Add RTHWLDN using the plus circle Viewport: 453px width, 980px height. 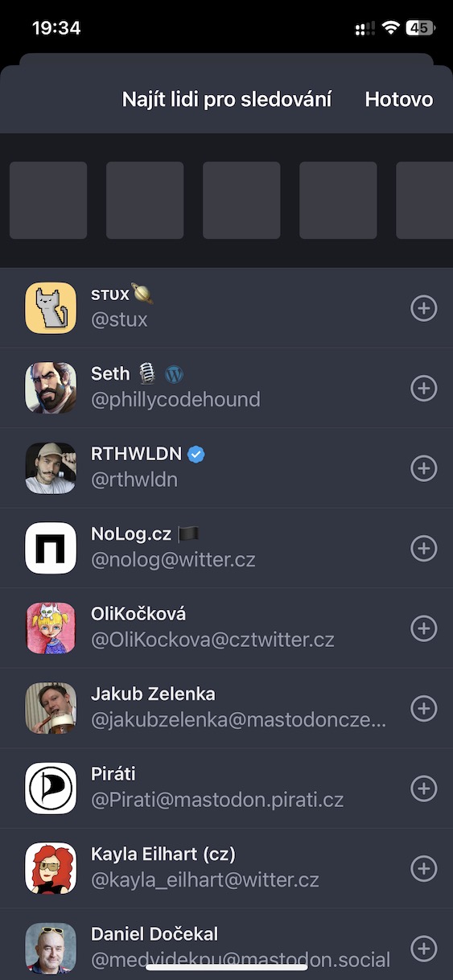[424, 468]
